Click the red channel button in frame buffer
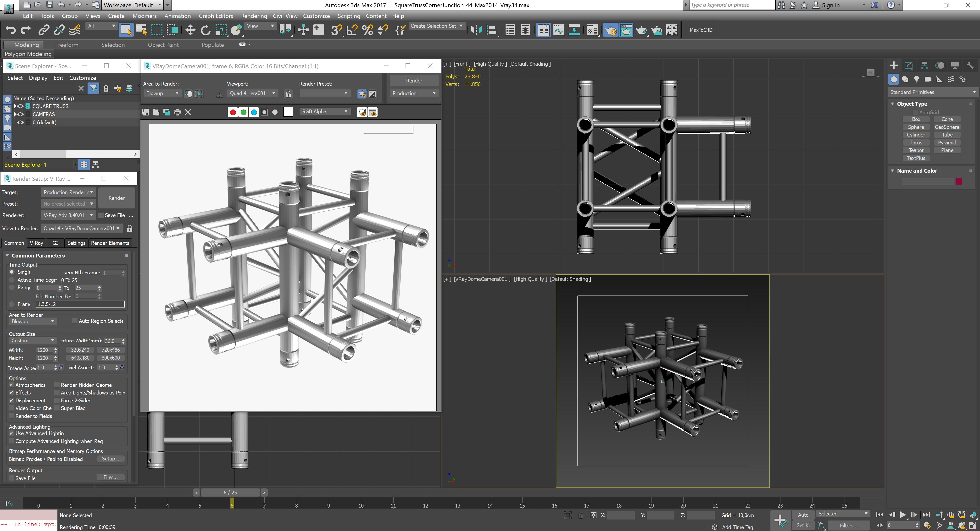980x531 pixels. tap(233, 112)
